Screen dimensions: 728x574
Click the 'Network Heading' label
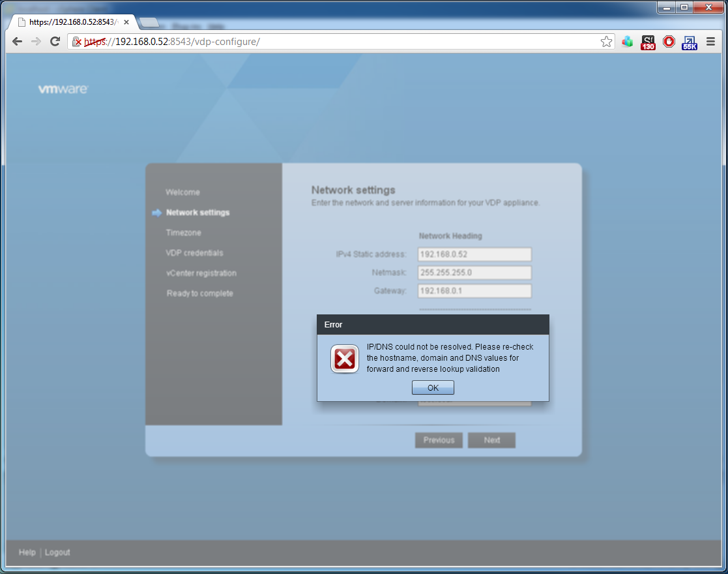coord(450,236)
